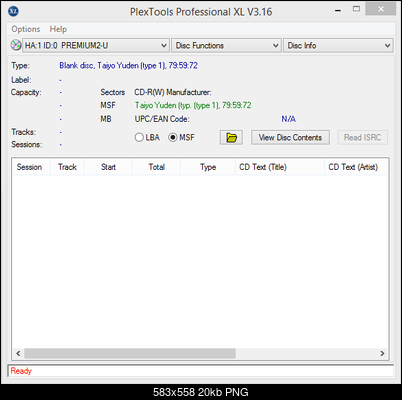Click the green Taiyo Yuden manufacturer text
Viewport: 402px width, 400px height.
point(193,105)
